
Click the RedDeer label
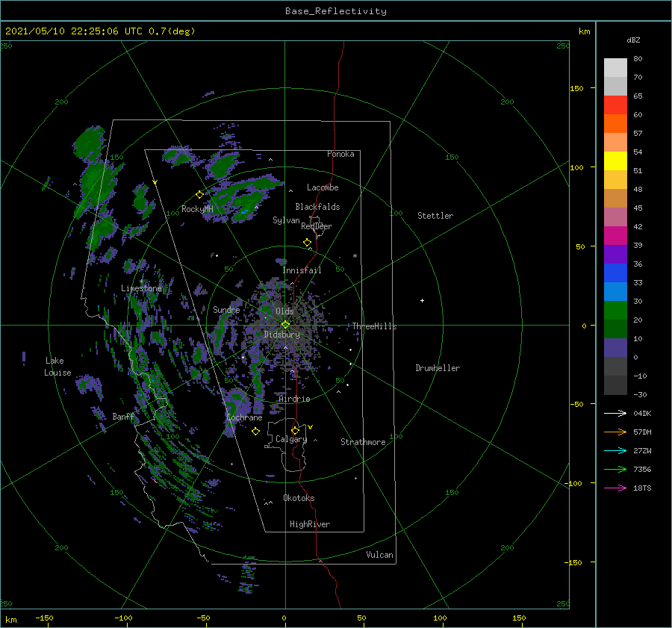(317, 226)
